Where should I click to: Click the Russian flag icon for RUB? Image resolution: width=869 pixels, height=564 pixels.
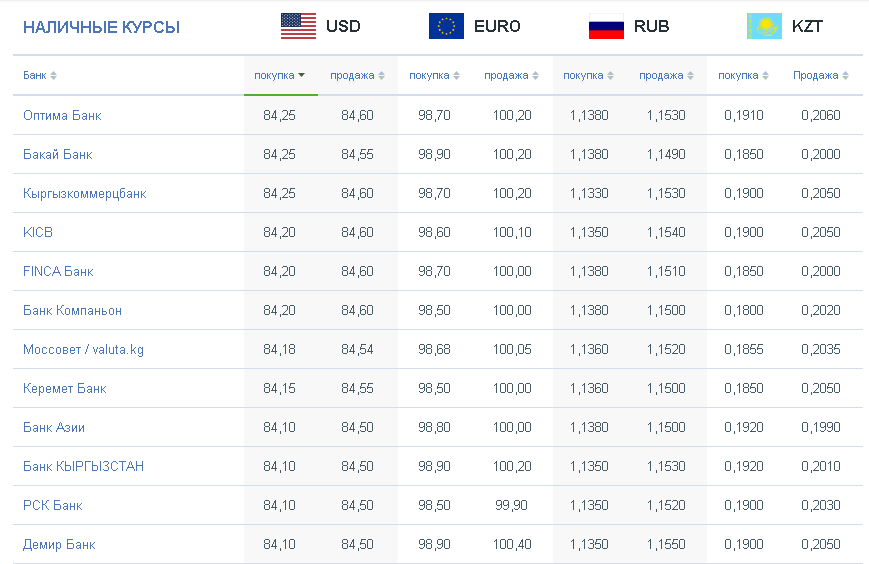(606, 26)
